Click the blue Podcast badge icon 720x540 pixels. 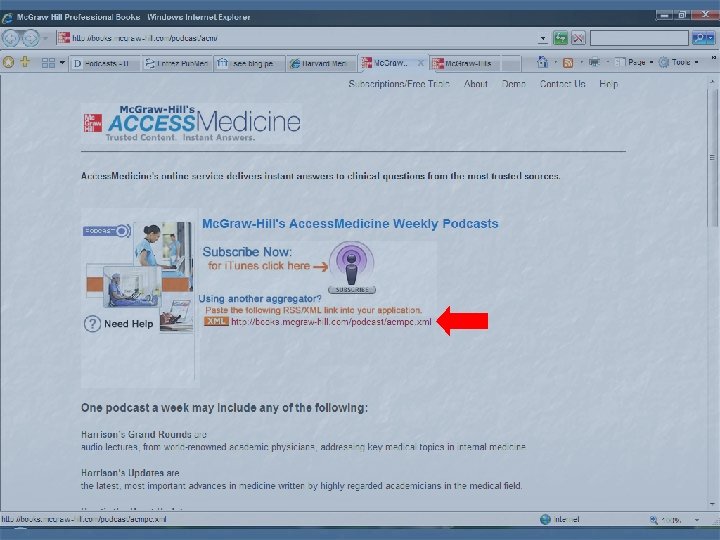tap(107, 231)
